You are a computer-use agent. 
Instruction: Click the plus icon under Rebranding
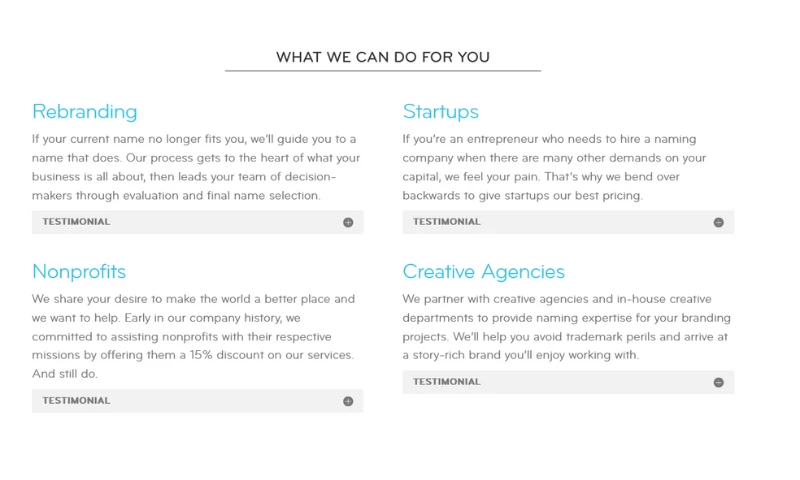(x=348, y=222)
